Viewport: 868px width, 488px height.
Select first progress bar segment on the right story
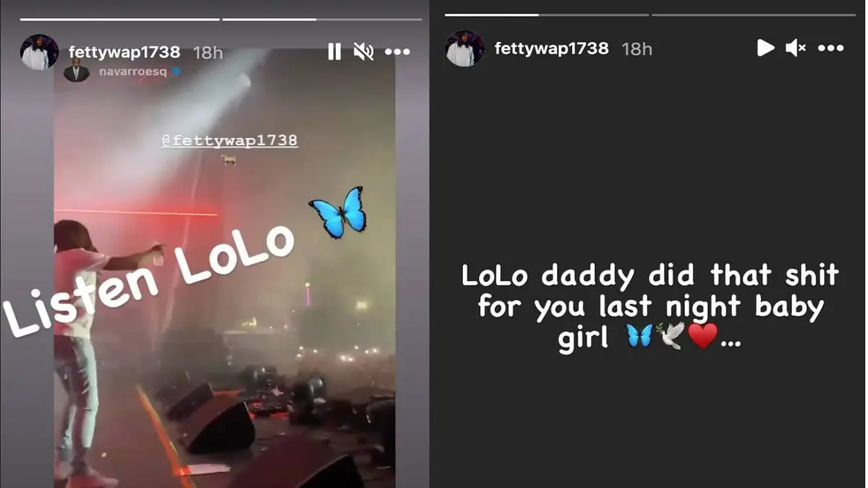coord(547,14)
